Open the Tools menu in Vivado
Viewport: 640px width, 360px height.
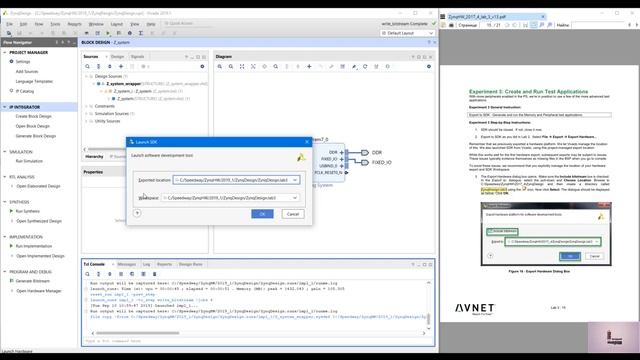tap(55, 24)
